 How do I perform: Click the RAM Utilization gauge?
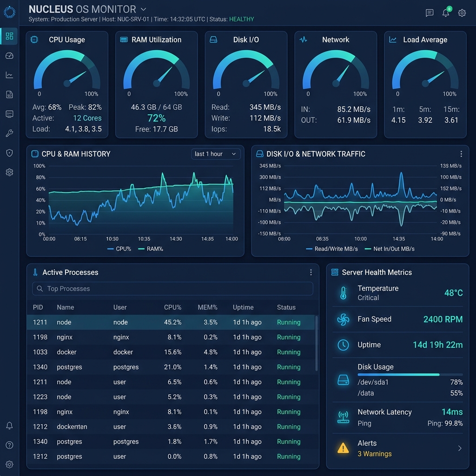click(x=156, y=70)
